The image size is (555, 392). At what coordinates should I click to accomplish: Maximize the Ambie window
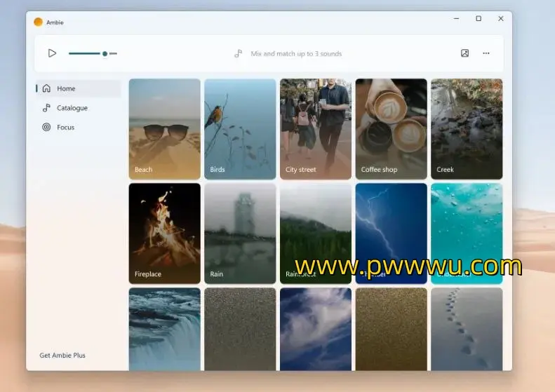tap(479, 19)
